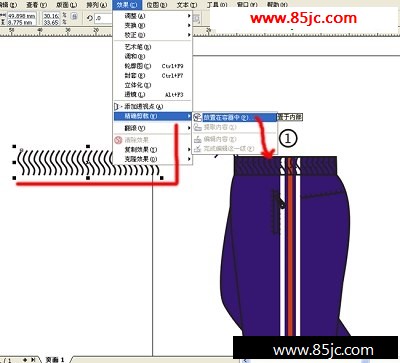Open the 页面 1 page tab
This screenshot has width=400, height=363.
[54, 360]
